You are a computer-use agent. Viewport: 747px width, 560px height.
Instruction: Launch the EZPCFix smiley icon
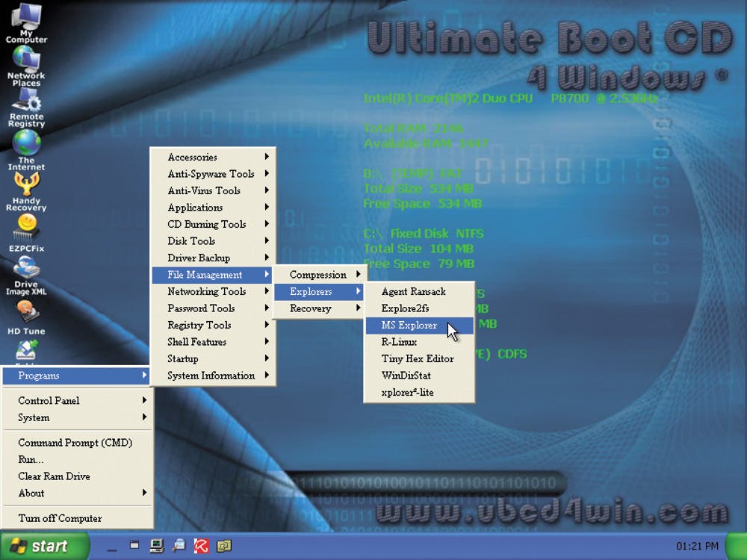click(27, 233)
